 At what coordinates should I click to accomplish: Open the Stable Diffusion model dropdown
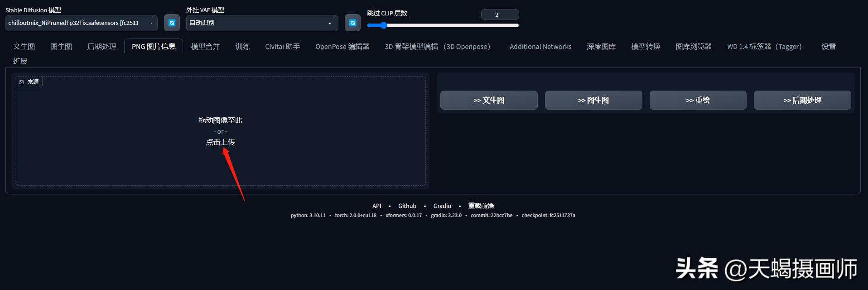tap(82, 23)
